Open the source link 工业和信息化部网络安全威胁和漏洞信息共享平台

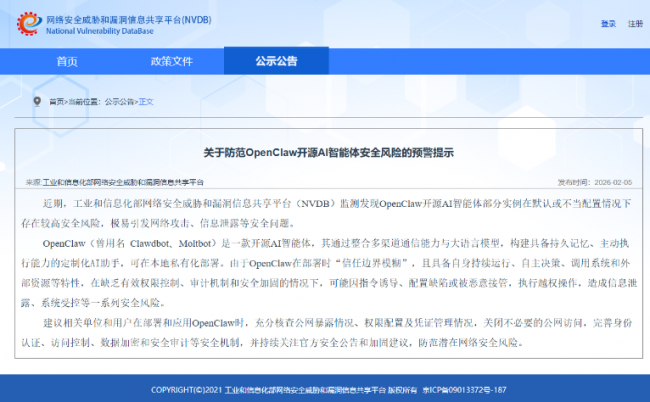[x=123, y=182]
